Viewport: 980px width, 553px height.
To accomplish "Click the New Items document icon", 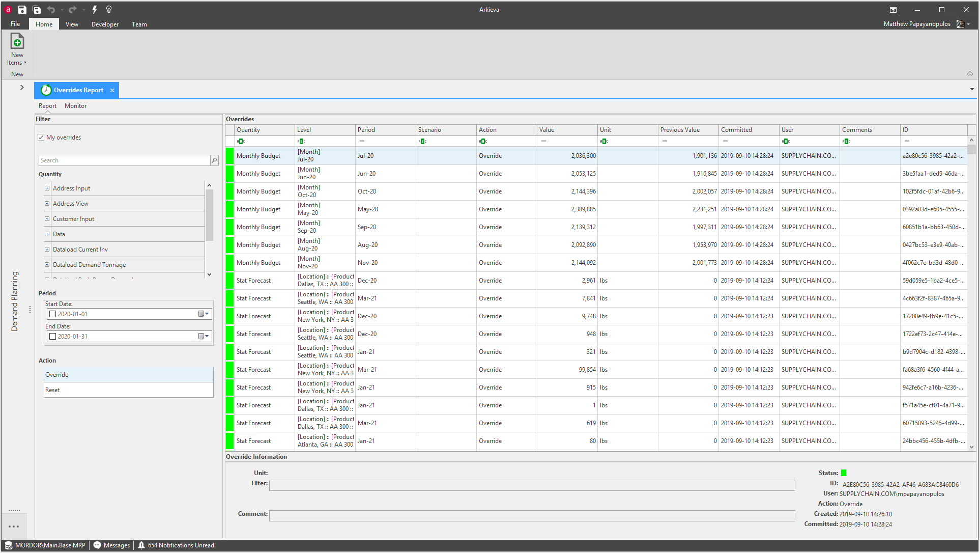I will pyautogui.click(x=17, y=41).
